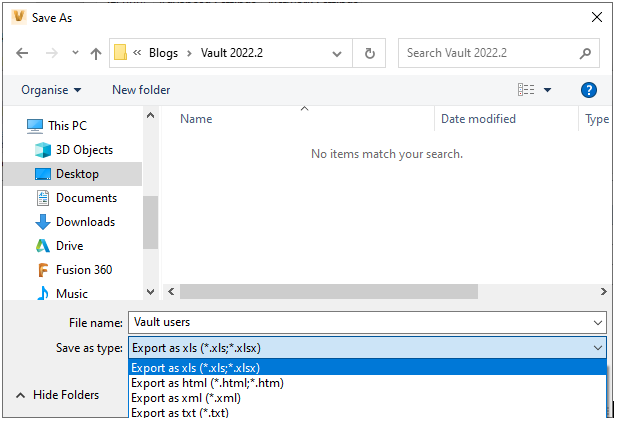Open the help question mark icon
Image resolution: width=617 pixels, height=425 pixels.
click(x=589, y=90)
